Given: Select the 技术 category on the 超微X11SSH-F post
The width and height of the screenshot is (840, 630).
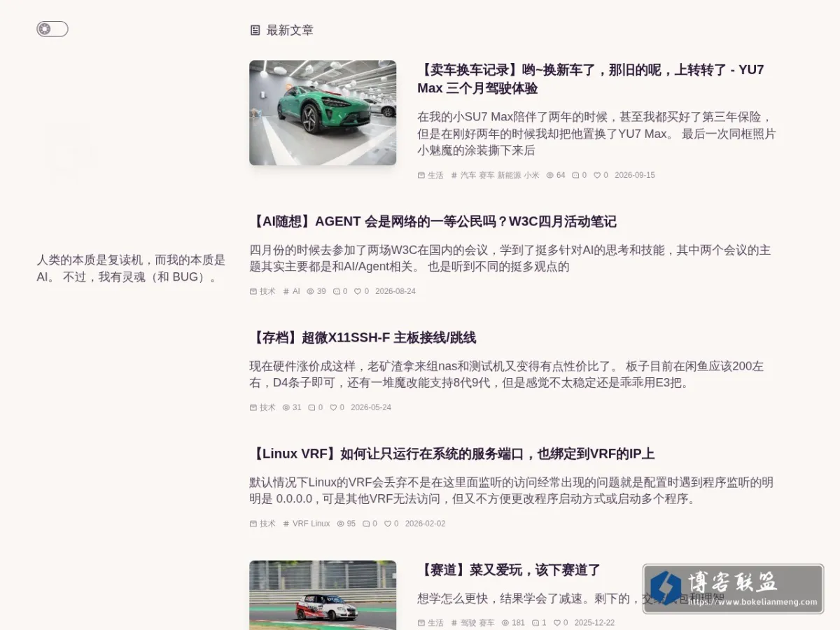Looking at the screenshot, I should tap(267, 408).
